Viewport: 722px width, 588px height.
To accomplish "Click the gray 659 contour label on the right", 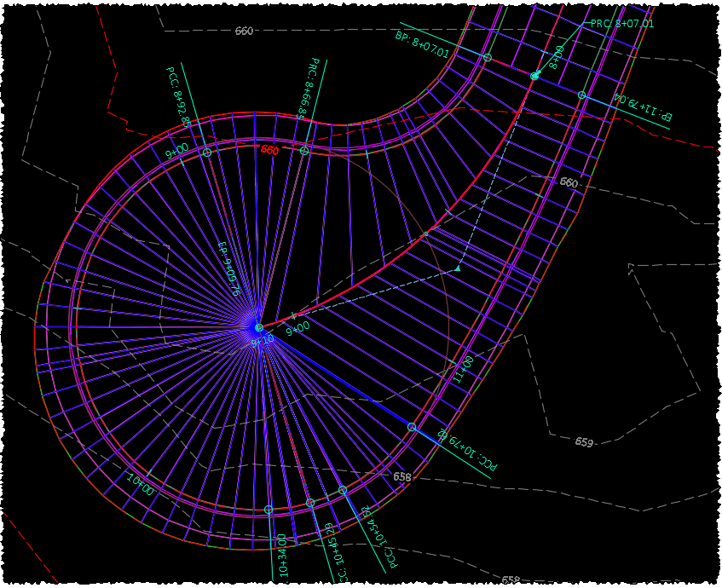I will tap(586, 441).
